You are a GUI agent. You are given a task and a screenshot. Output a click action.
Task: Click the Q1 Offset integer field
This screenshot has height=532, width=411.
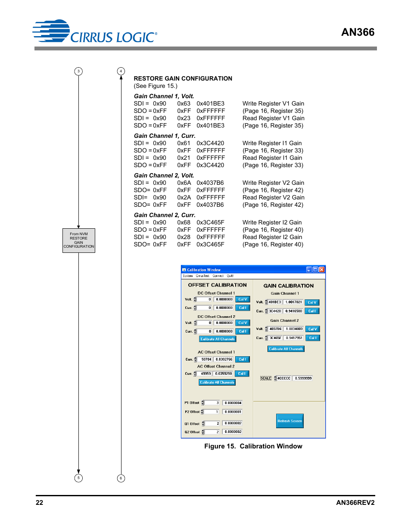coord(212,423)
